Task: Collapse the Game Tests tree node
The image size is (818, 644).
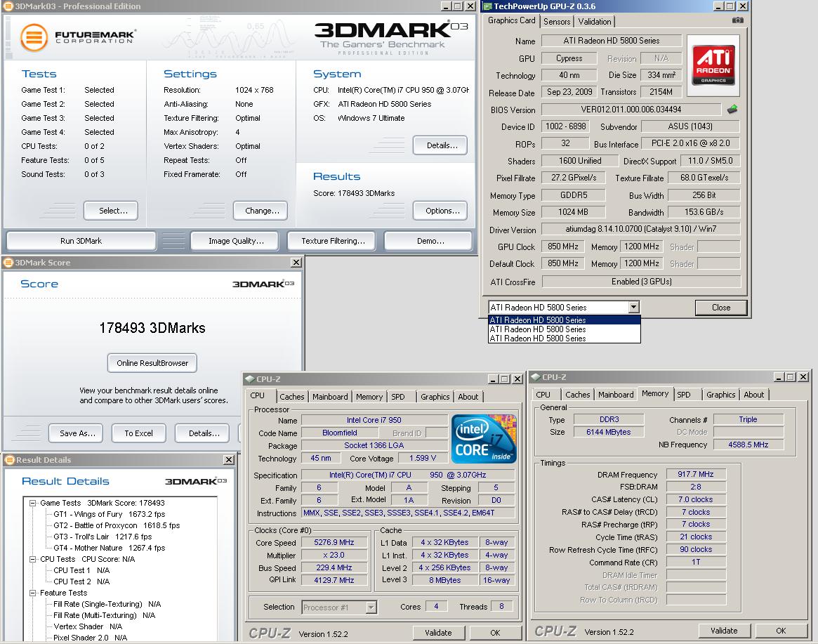Action: [x=32, y=503]
